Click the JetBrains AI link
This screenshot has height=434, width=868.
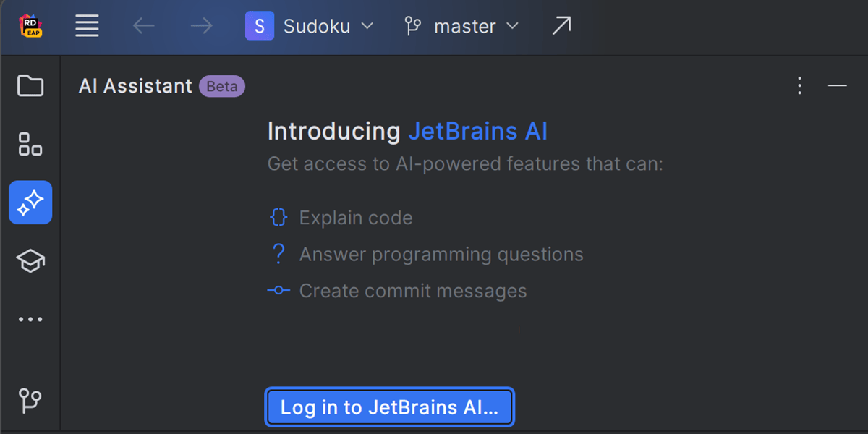477,132
